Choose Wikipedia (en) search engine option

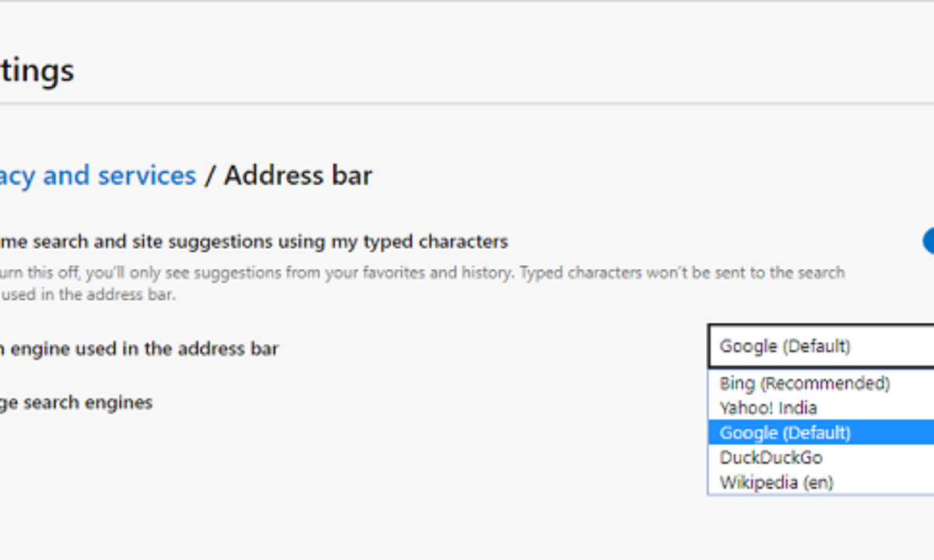tap(821, 482)
